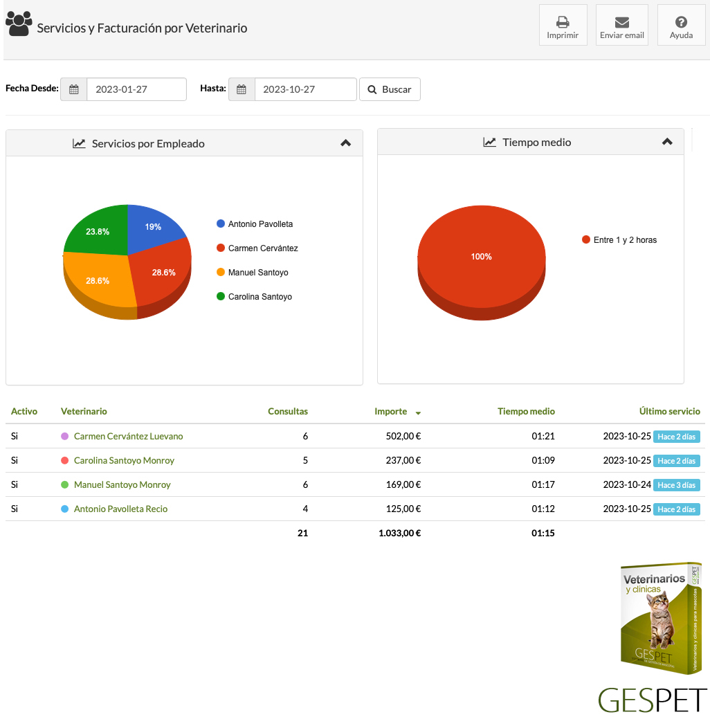Sort table by Último servicio header
Image resolution: width=710 pixels, height=728 pixels.
tap(669, 411)
